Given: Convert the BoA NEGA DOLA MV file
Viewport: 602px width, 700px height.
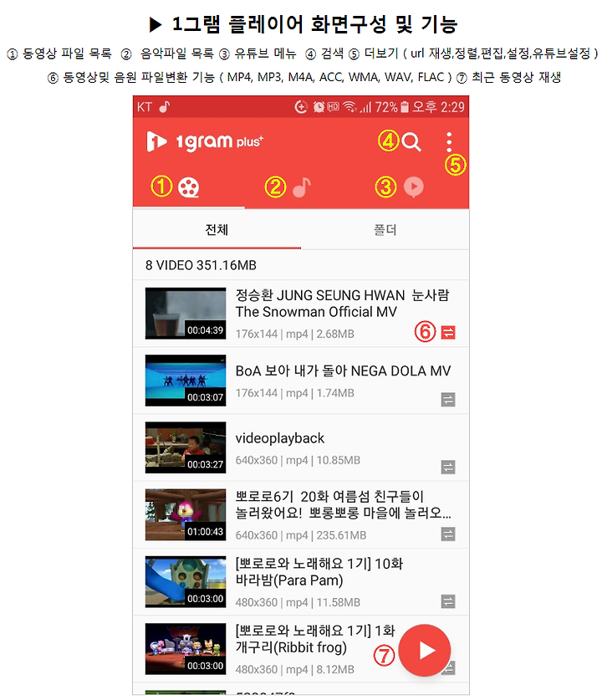Looking at the screenshot, I should [448, 400].
